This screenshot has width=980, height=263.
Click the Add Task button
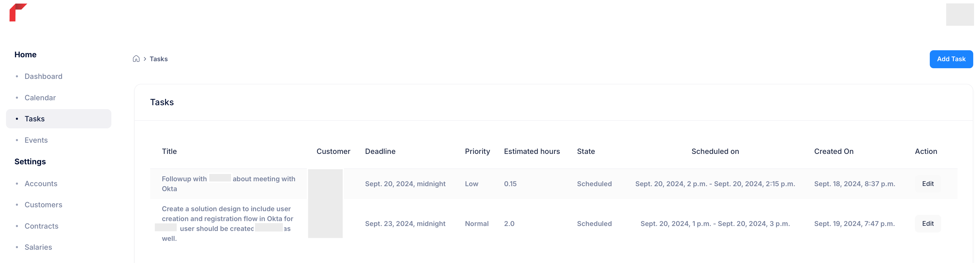coord(951,59)
